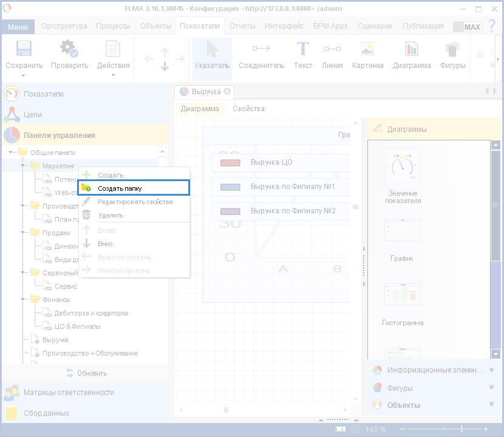Screen dimensions: 504x437
Task: Select the Указатель pointer tool
Action: (x=211, y=56)
